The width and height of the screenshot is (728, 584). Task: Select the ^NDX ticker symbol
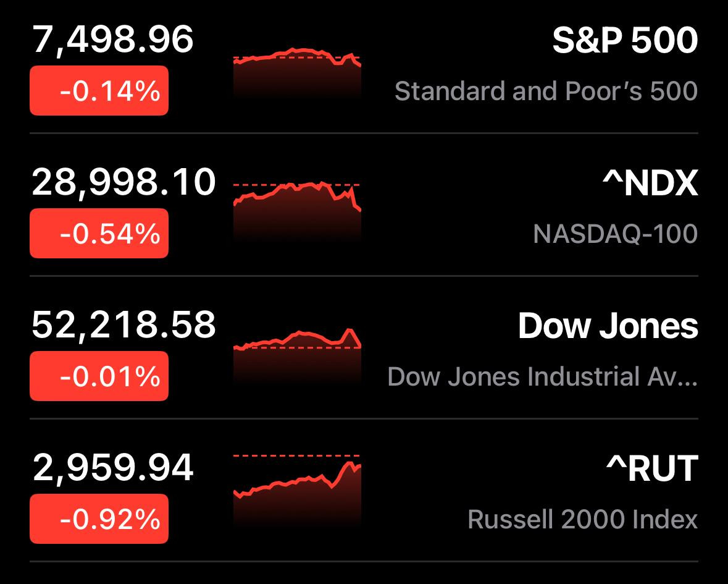point(650,184)
